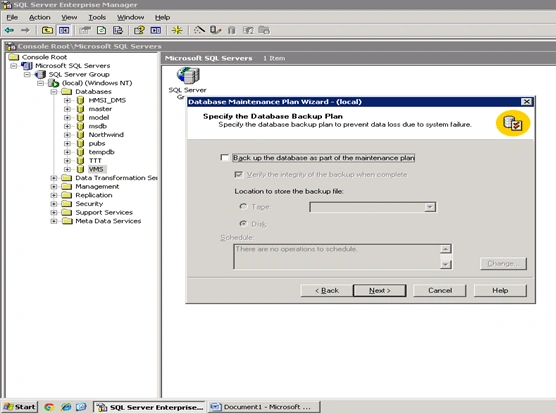Image resolution: width=556 pixels, height=414 pixels.
Task: Open the Help menu
Action: click(x=162, y=17)
